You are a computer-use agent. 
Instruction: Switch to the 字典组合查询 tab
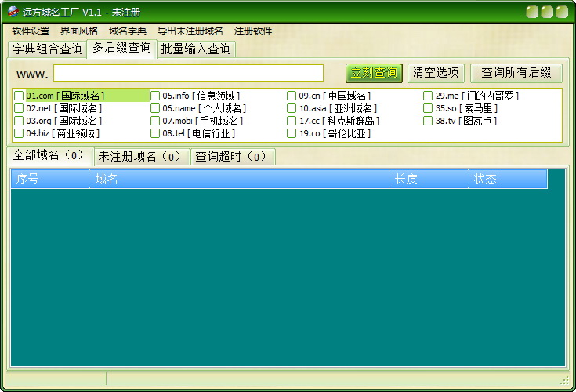click(47, 49)
